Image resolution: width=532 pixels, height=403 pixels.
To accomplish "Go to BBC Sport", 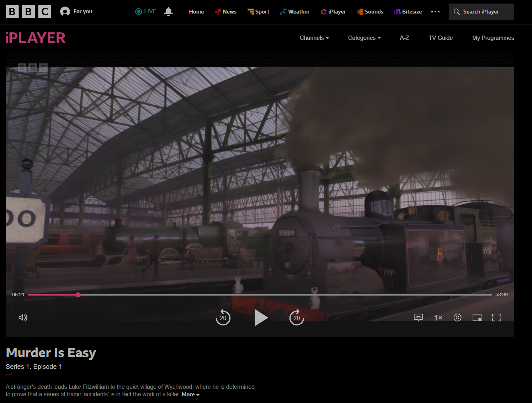I will pyautogui.click(x=258, y=12).
